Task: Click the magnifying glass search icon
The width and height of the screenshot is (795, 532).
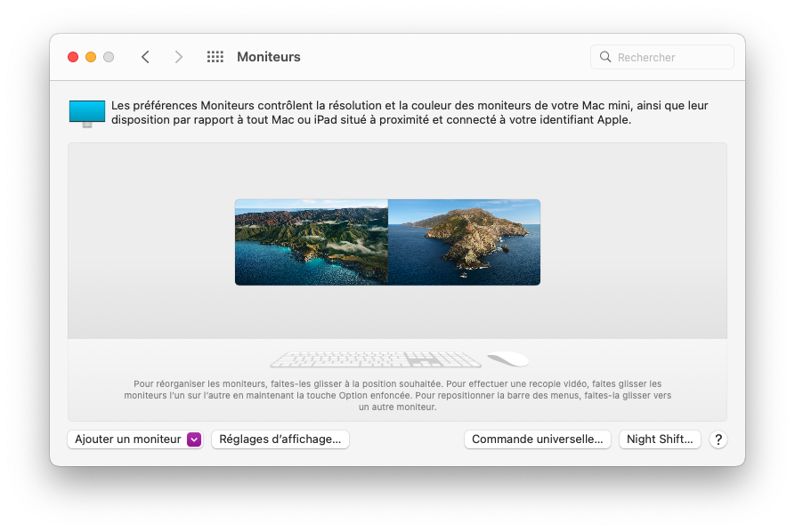Action: point(605,57)
